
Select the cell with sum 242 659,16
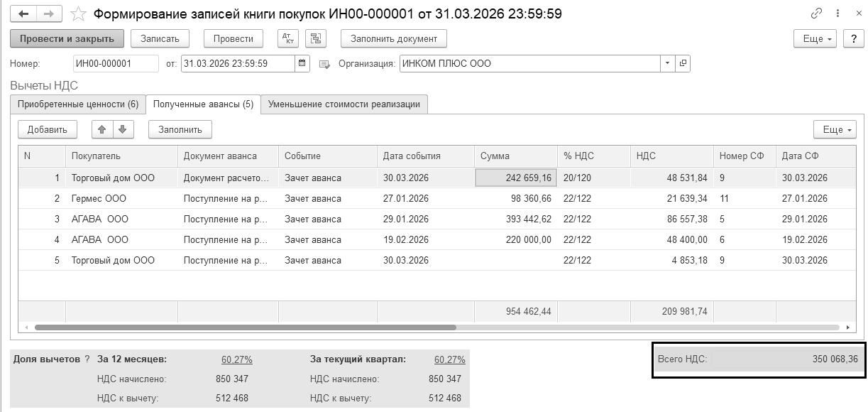515,178
